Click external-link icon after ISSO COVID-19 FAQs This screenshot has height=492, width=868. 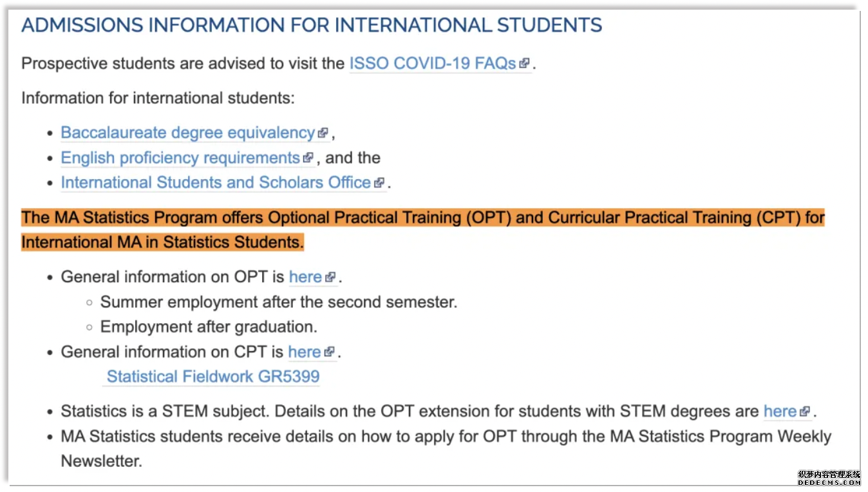point(524,63)
